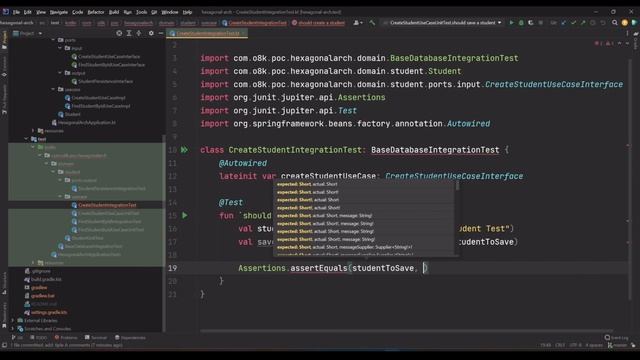Click the '4 spaces' indent indicator in the status bar
640x360 pixels.
(594, 345)
